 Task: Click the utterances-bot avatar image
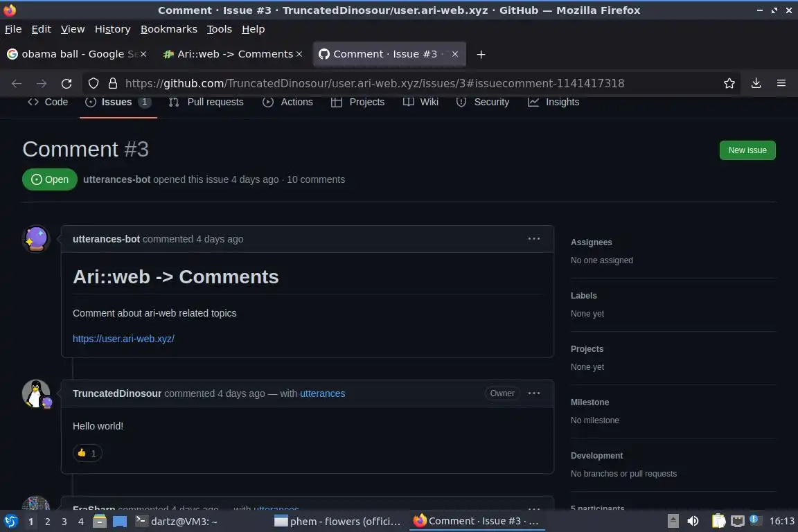[x=36, y=239]
